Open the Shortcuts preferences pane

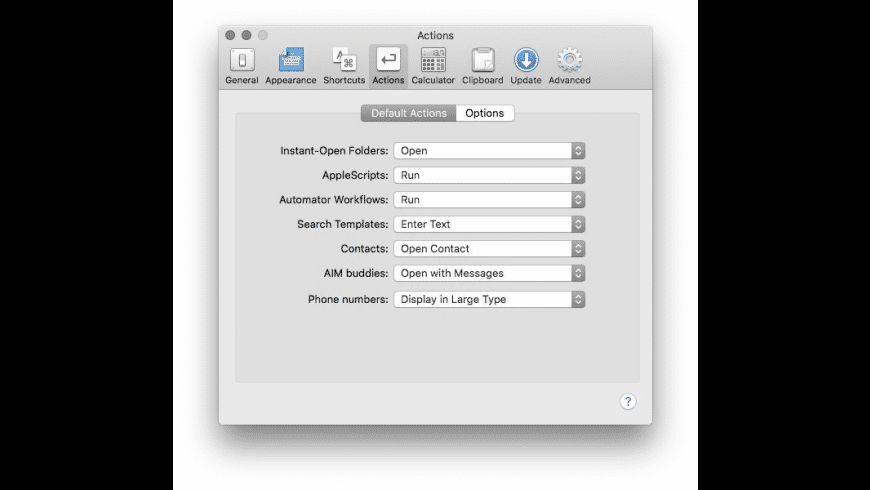pyautogui.click(x=344, y=66)
